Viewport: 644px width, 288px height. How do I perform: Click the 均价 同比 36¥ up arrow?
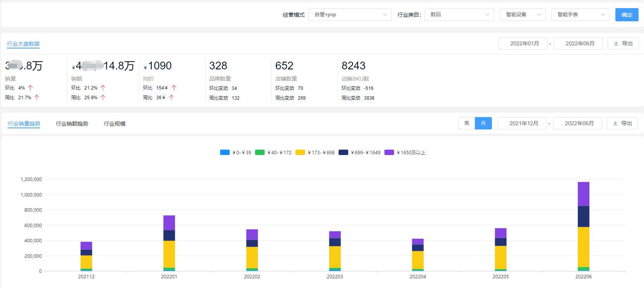coord(171,98)
